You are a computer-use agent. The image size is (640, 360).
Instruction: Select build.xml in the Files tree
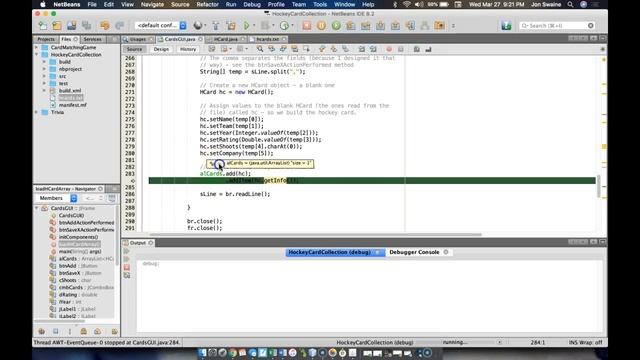[x=70, y=91]
